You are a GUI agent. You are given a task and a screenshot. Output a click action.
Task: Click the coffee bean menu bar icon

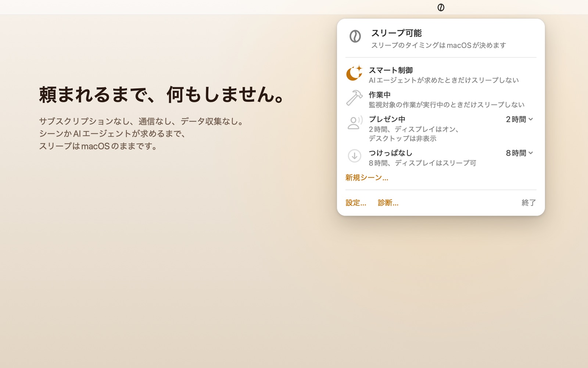(441, 7)
